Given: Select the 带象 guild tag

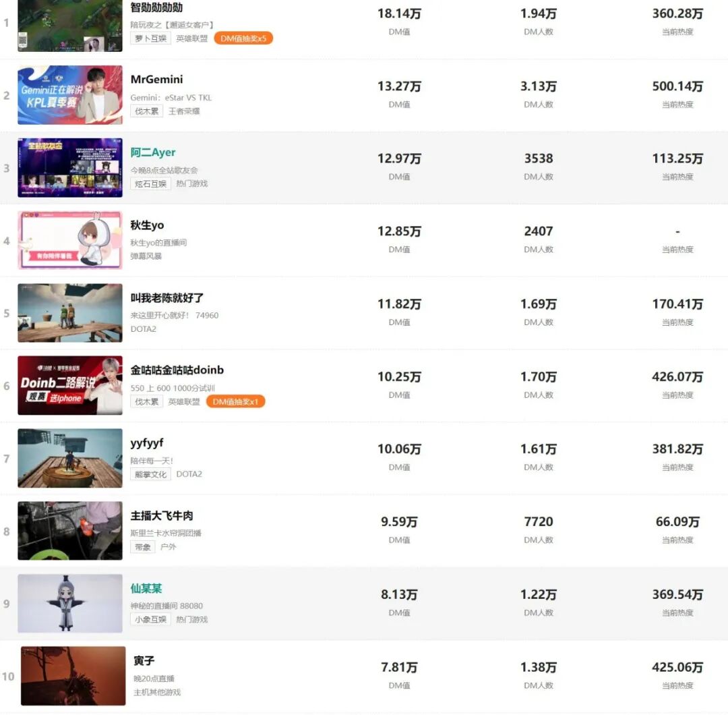Looking at the screenshot, I should (142, 547).
